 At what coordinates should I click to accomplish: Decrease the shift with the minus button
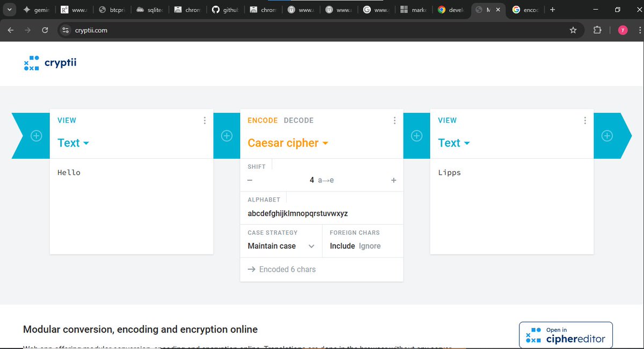click(x=250, y=181)
